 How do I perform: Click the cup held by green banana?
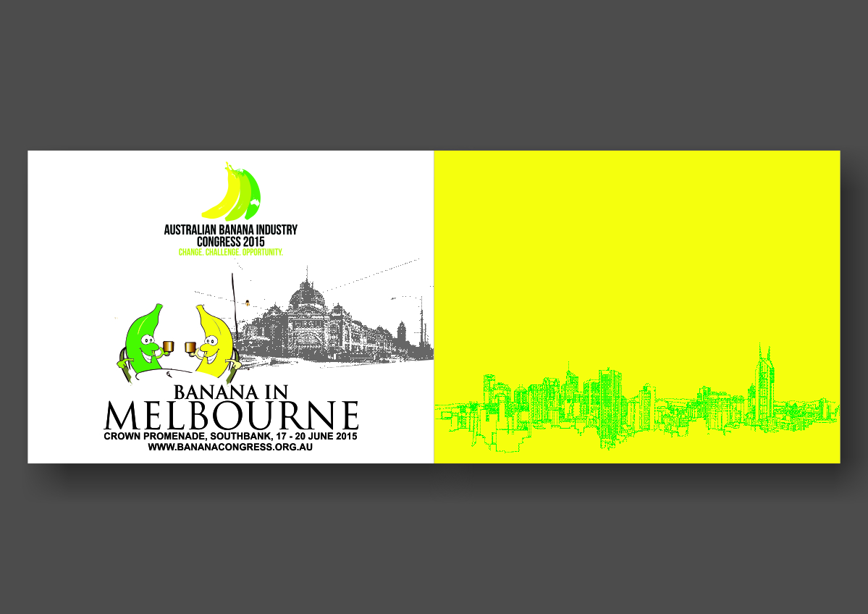coord(168,347)
